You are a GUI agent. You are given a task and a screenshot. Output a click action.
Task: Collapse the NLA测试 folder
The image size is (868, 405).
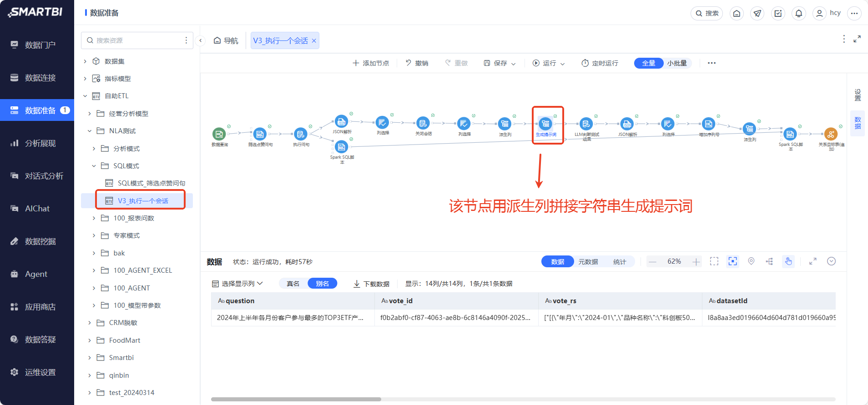(x=90, y=131)
